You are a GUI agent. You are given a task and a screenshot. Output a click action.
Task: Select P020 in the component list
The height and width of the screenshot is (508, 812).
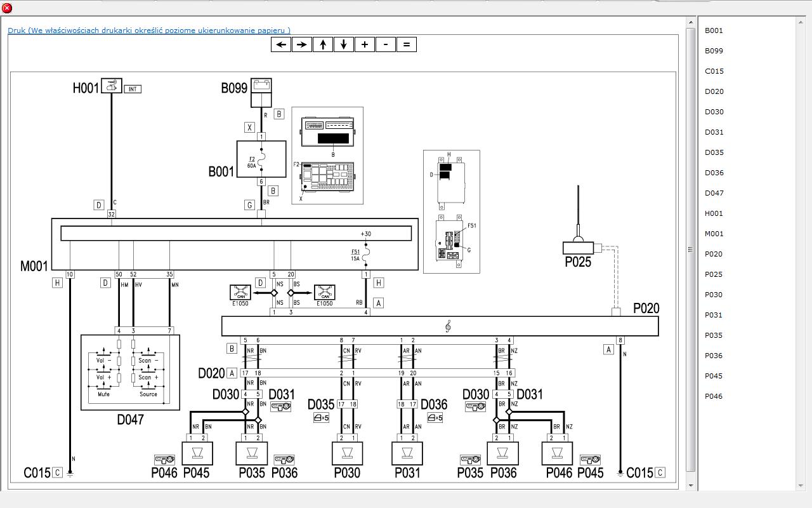pyautogui.click(x=714, y=254)
